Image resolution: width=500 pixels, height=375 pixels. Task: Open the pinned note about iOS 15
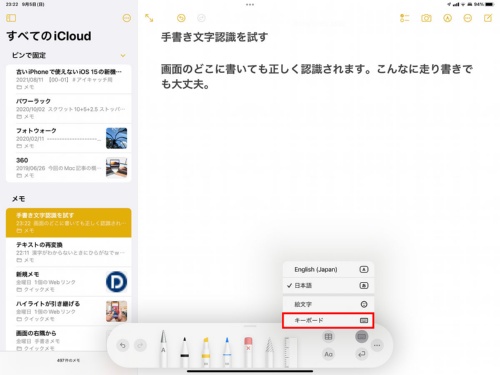69,79
